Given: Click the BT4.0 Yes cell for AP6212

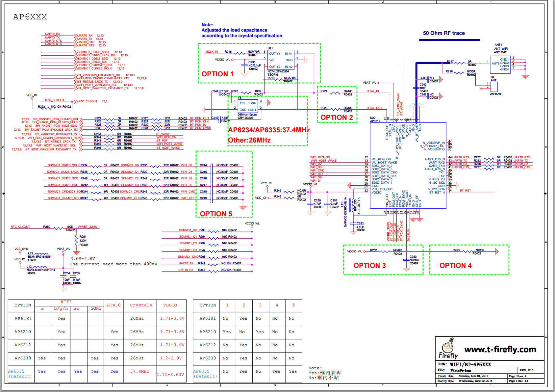Looking at the screenshot, I should [114, 345].
